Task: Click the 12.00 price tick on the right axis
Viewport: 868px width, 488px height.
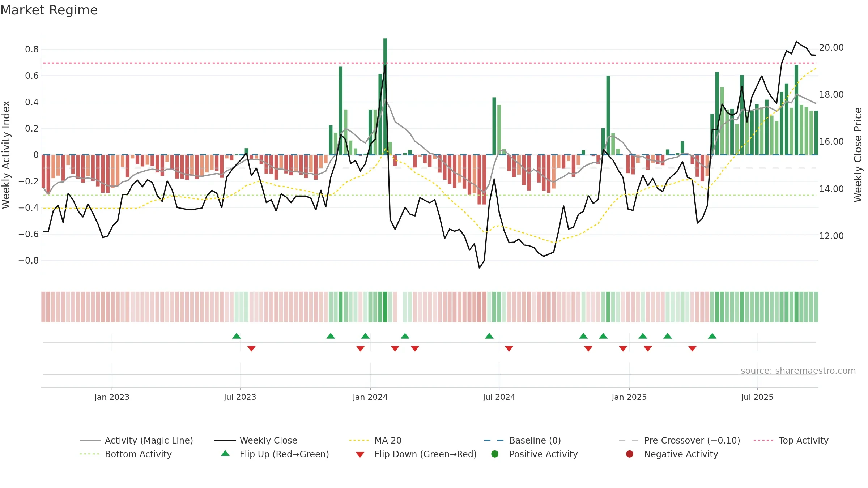Action: point(831,236)
